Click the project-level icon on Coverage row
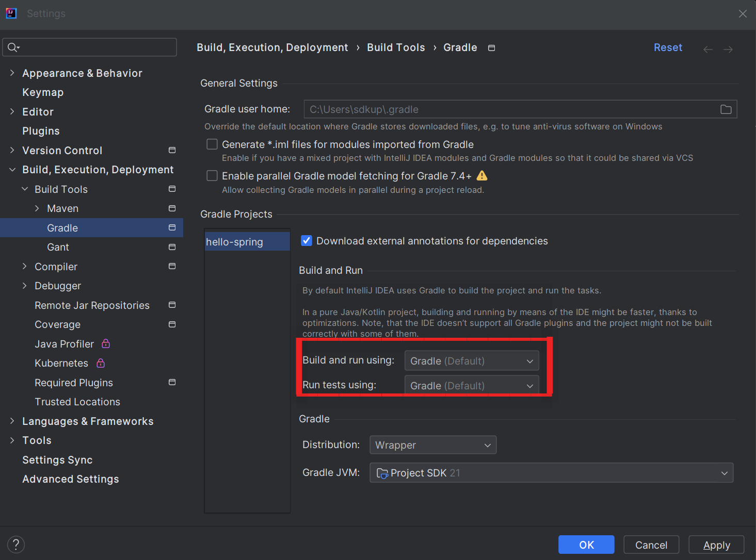 pyautogui.click(x=172, y=324)
